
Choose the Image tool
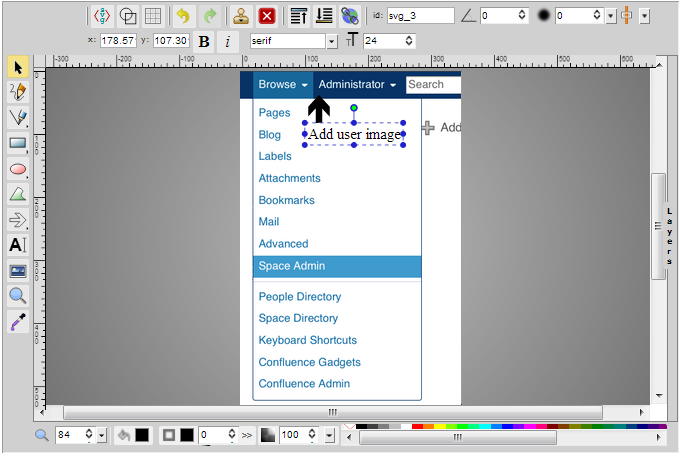[x=18, y=271]
